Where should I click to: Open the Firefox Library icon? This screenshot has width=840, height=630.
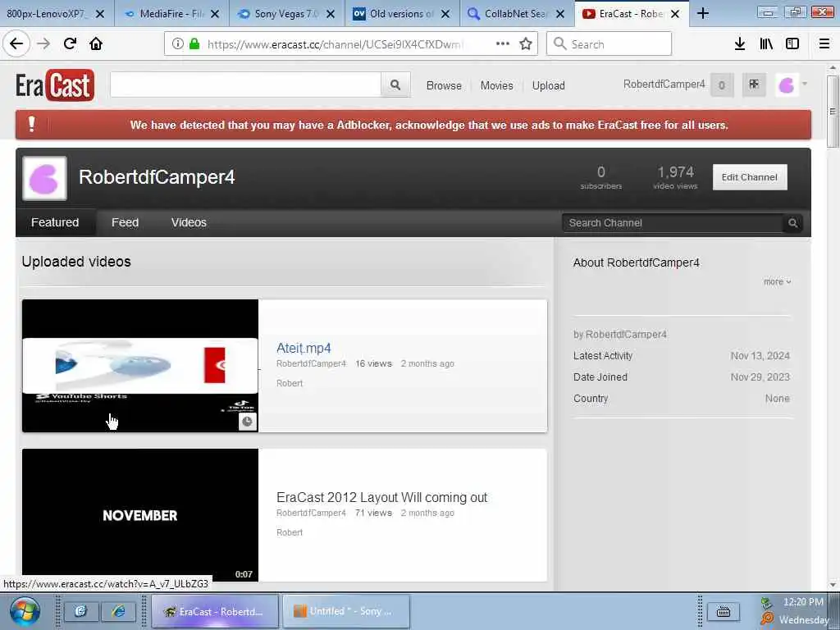coord(766,44)
